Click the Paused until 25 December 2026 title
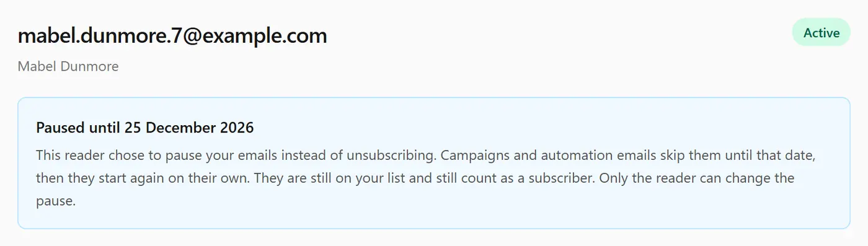868x246 pixels. (145, 128)
